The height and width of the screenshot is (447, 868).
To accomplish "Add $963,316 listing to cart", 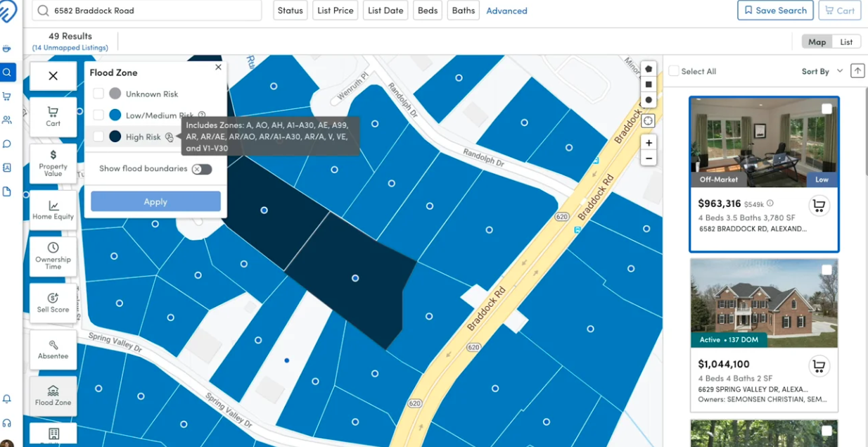I will pyautogui.click(x=819, y=206).
